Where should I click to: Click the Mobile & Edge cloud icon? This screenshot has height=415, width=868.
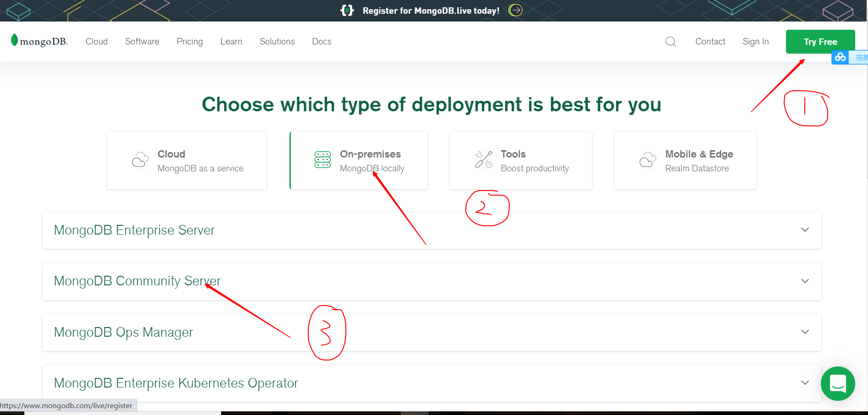tap(648, 160)
